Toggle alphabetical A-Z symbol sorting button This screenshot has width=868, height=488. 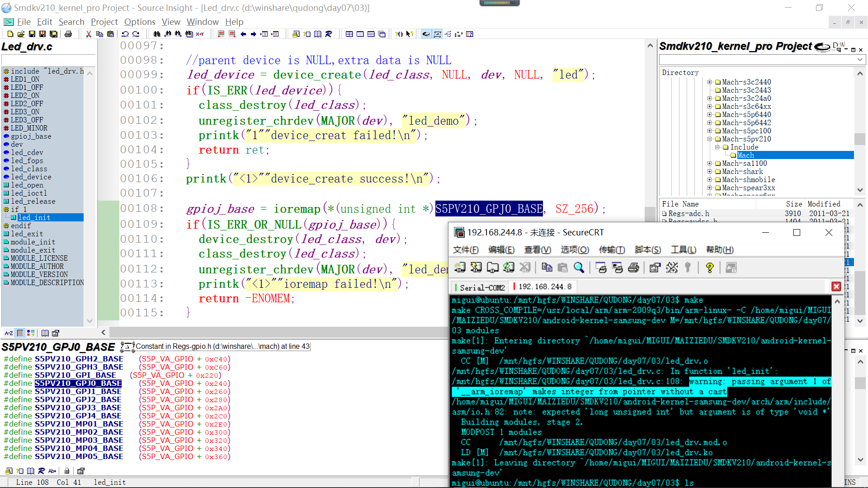[9, 333]
